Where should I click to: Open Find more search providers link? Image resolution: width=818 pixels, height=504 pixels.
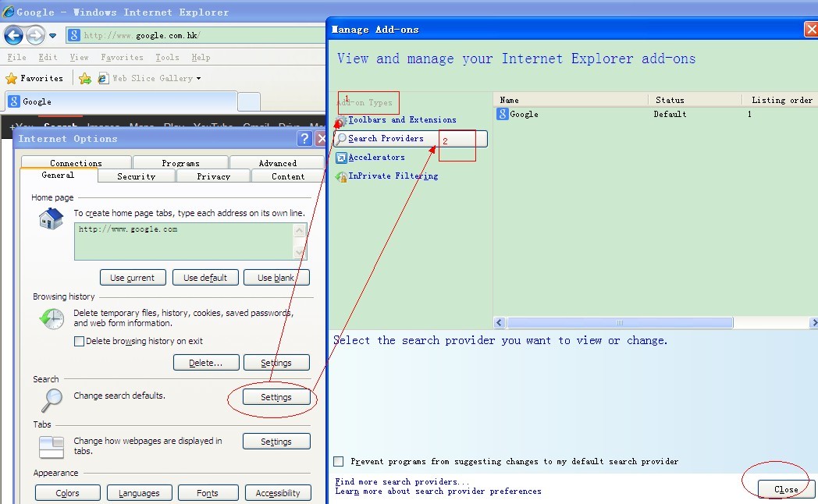click(402, 481)
